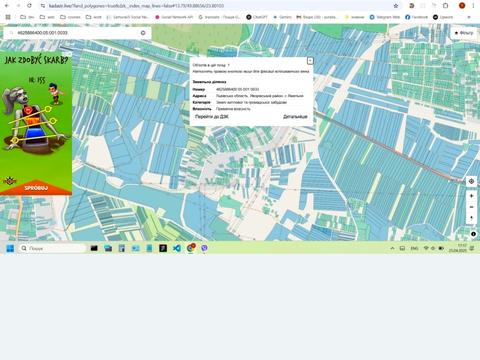Open the 'work' bookmarks folder
The height and width of the screenshot is (360, 480).
(x=94, y=17)
